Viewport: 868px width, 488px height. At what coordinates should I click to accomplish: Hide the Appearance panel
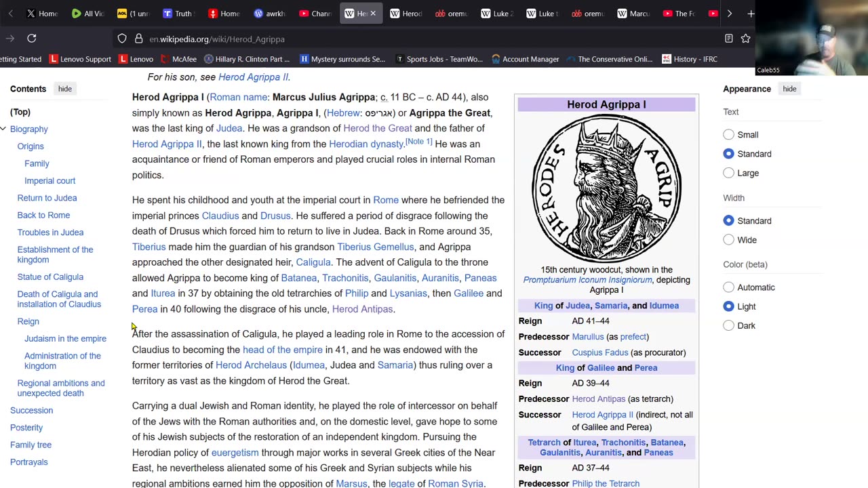pyautogui.click(x=789, y=89)
